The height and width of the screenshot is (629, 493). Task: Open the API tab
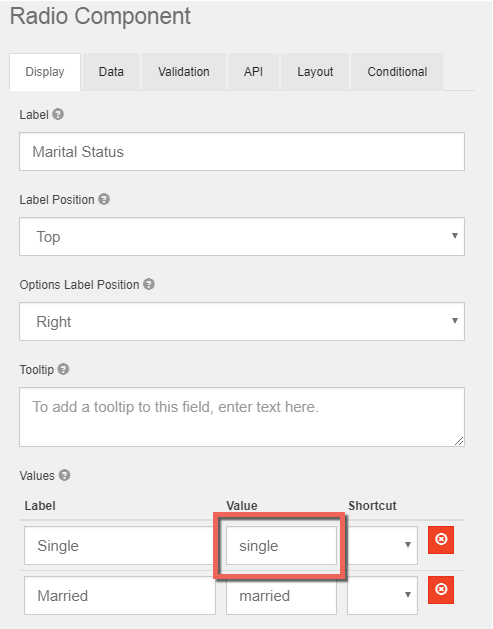tap(254, 72)
